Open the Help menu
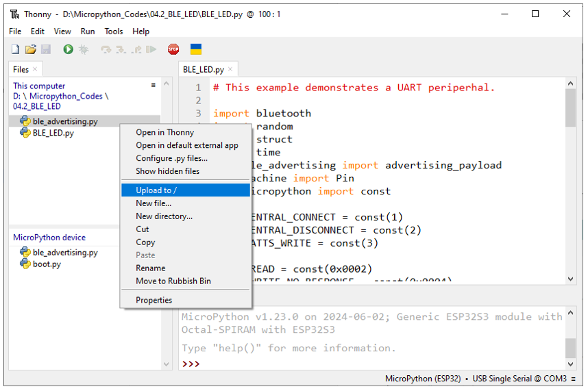Screen dimensions: 588x391 coord(140,31)
